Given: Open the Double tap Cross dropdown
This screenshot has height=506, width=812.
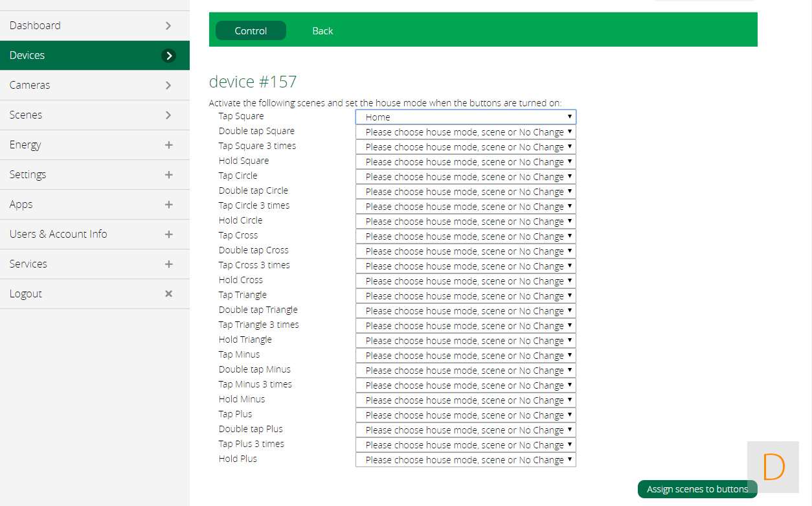Looking at the screenshot, I should pos(466,251).
